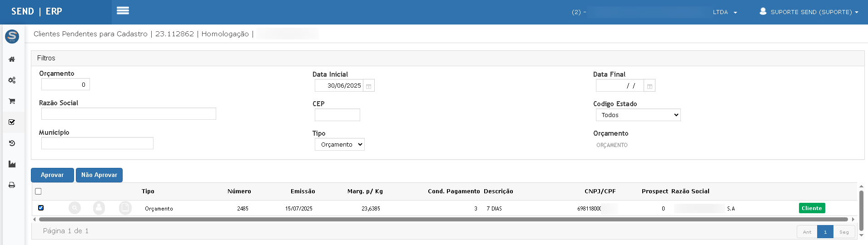The image size is (868, 245).
Task: Click the Cond. Pagamento column header
Action: click(454, 191)
